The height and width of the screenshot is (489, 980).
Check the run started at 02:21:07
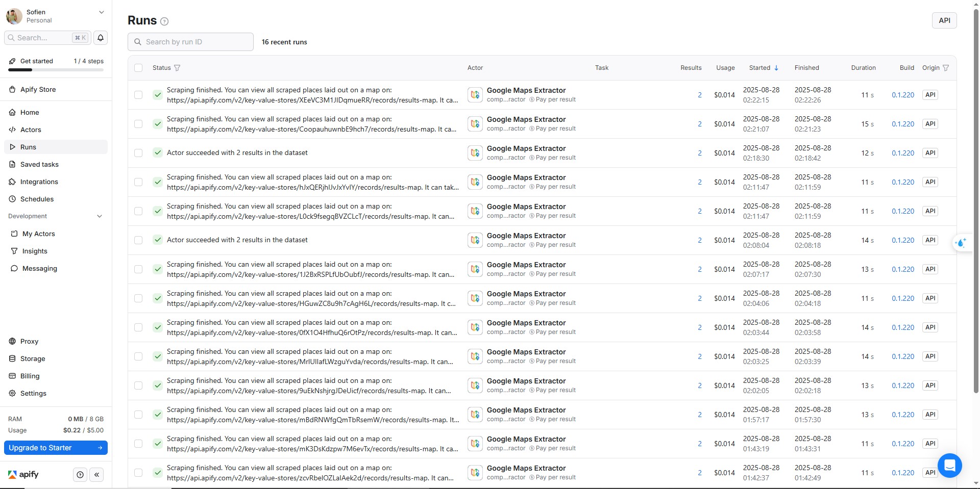138,124
